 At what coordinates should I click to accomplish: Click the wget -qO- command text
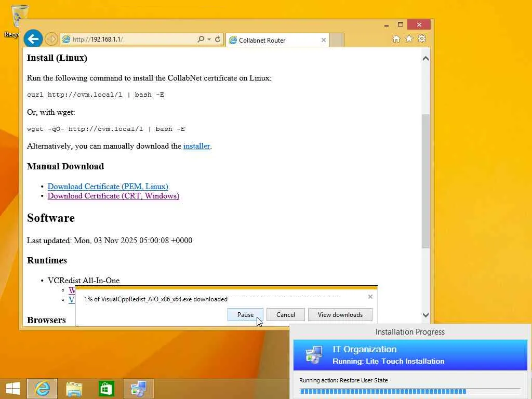point(106,129)
